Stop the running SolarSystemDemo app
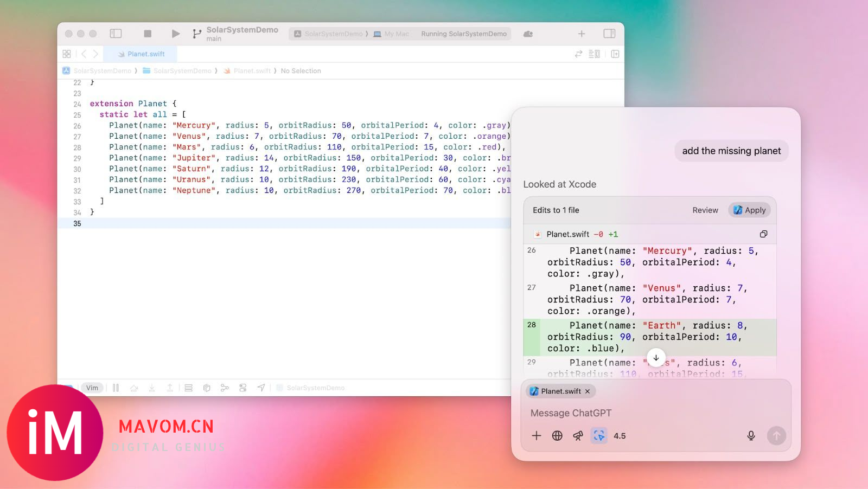Viewport: 868px width, 489px height. click(x=148, y=34)
